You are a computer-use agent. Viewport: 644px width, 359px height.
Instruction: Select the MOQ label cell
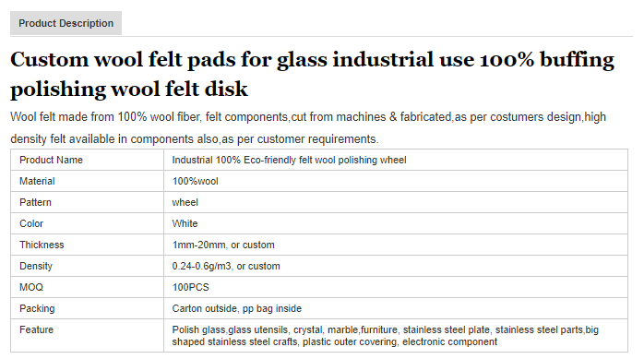pyautogui.click(x=87, y=287)
